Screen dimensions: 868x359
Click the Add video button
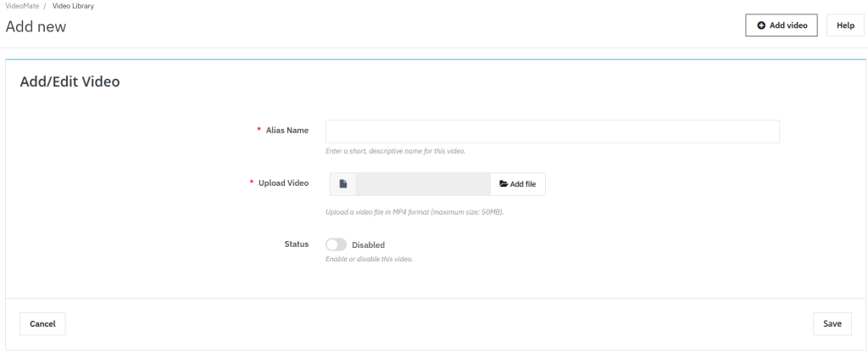[781, 25]
